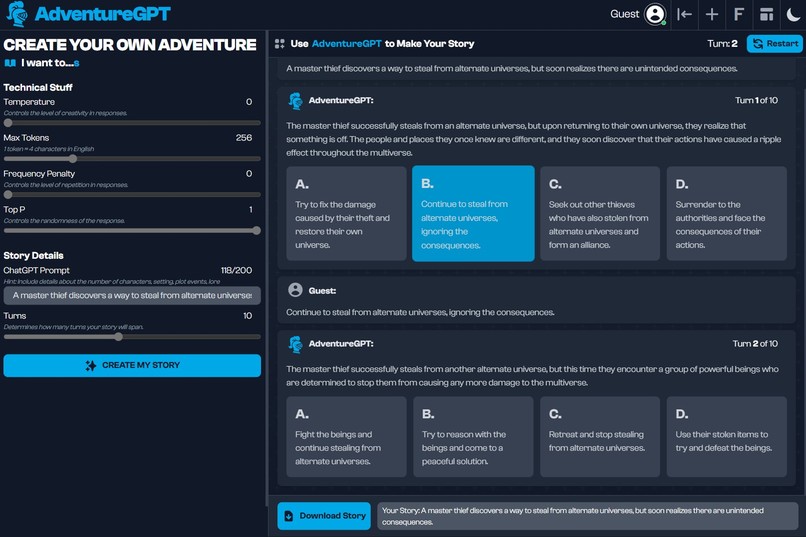
Task: Choose option D: Use their stolen items
Action: (727, 436)
